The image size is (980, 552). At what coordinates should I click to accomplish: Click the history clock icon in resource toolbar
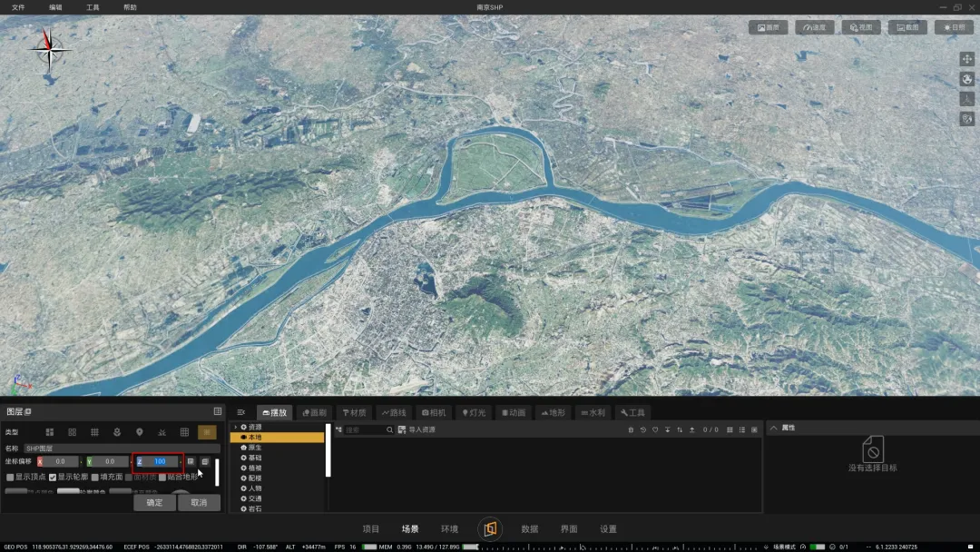click(x=643, y=429)
